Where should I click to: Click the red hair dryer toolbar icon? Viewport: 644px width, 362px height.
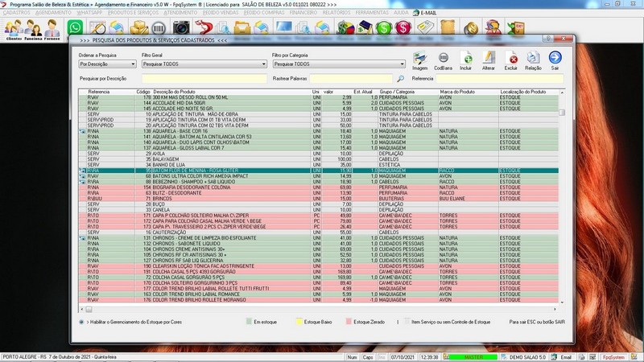click(204, 27)
